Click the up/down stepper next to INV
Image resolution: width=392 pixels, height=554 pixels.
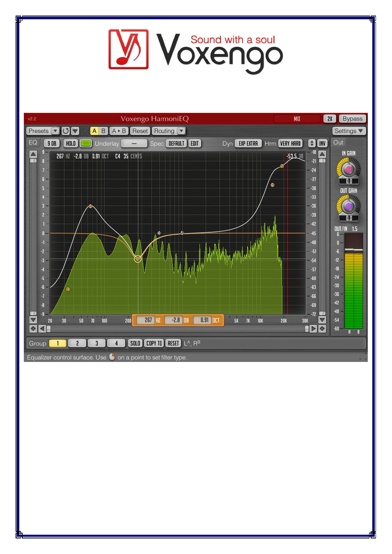click(x=312, y=144)
